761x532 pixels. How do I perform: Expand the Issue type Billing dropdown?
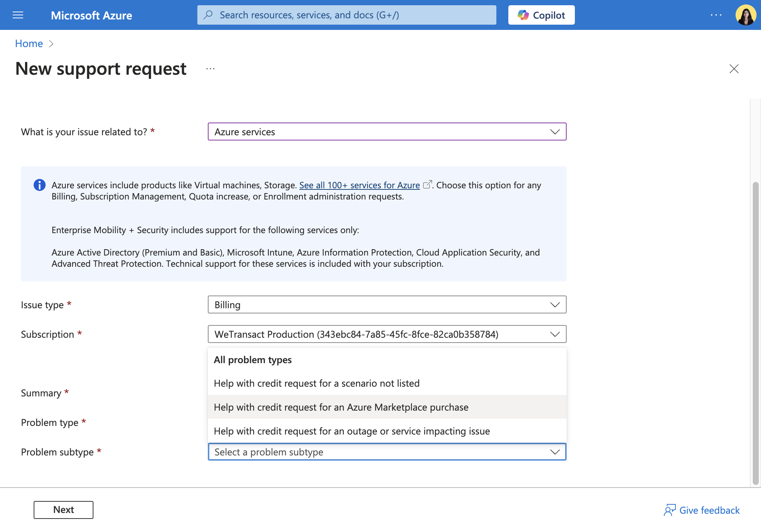pyautogui.click(x=387, y=305)
